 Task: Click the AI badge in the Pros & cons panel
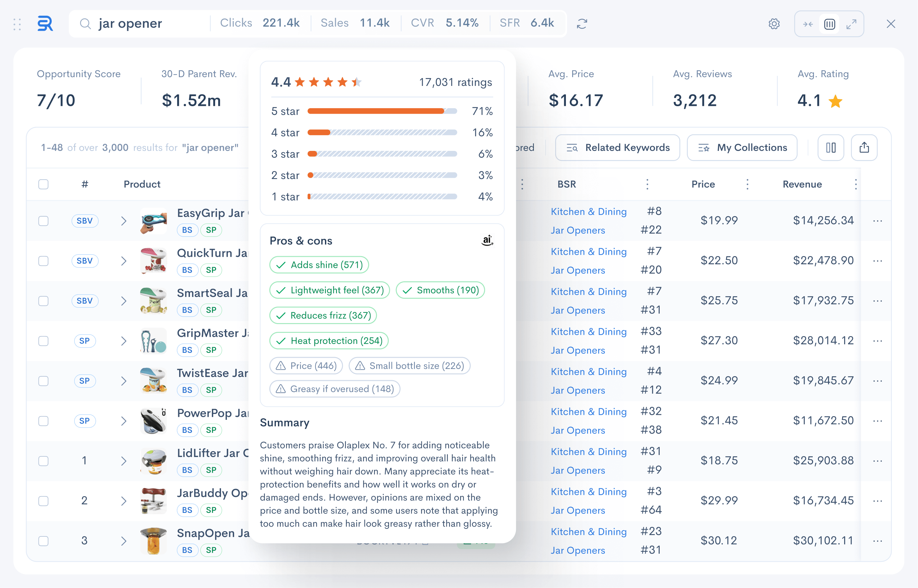click(x=487, y=240)
